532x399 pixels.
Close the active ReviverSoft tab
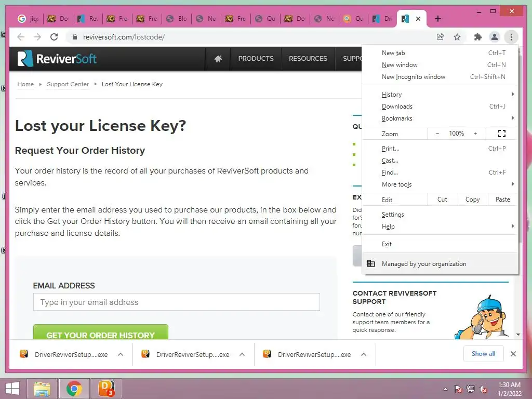tap(418, 19)
